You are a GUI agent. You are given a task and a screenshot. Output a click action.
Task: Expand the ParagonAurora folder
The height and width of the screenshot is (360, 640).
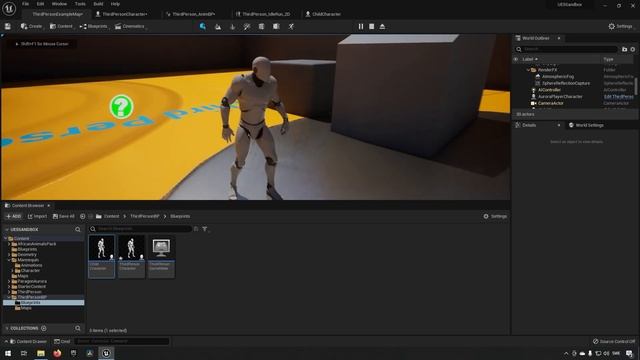(x=9, y=281)
